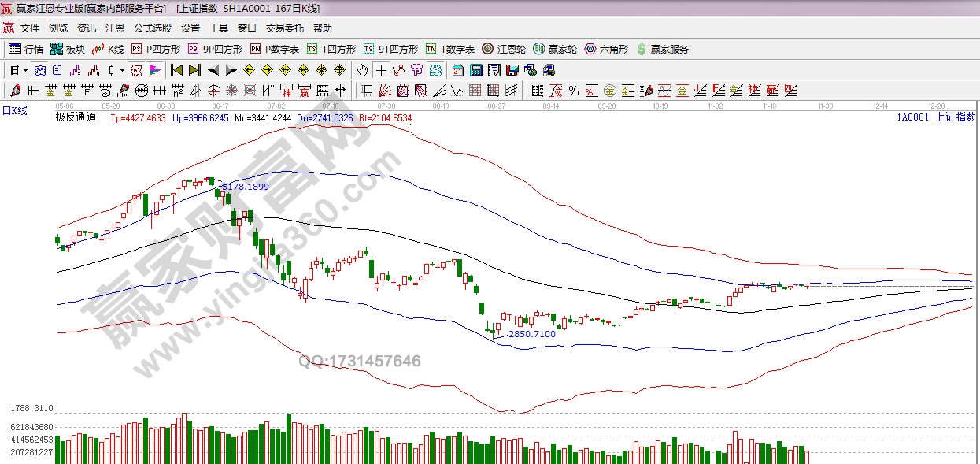Image resolution: width=980 pixels, height=464 pixels.
Task: Select the percent (%) line drawing tool
Action: point(573,90)
